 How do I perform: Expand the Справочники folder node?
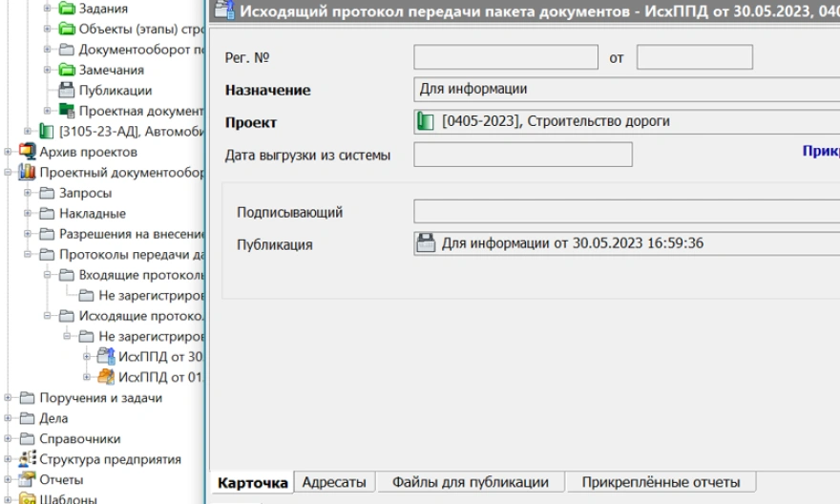(9, 439)
